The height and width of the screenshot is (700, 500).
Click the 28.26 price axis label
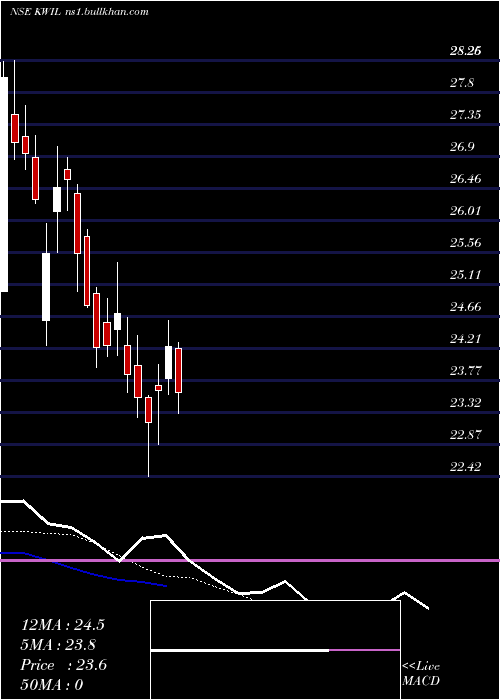click(x=465, y=51)
